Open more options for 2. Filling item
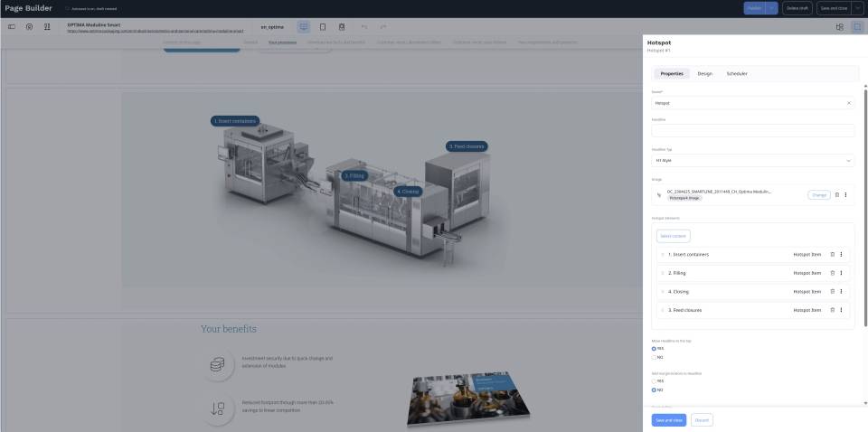This screenshot has height=432, width=868. click(x=842, y=273)
